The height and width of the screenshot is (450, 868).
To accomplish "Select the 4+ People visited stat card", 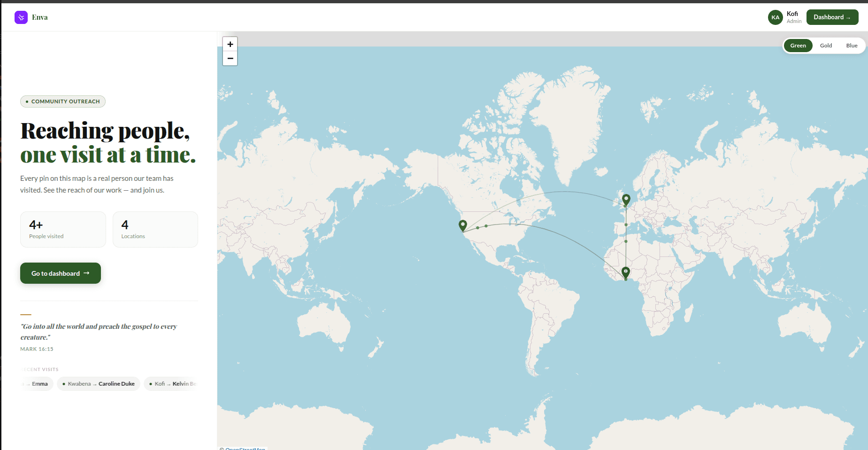I will [63, 229].
